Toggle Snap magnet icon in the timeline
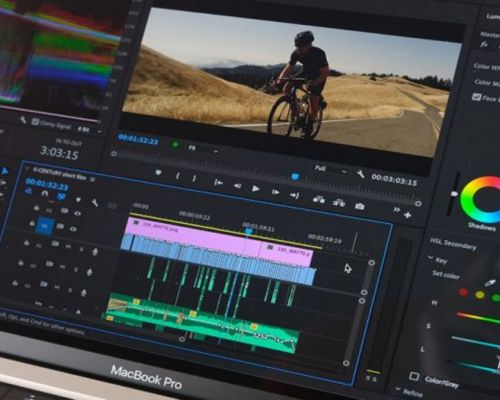Viewport: 500px width, 400px height. click(x=45, y=194)
